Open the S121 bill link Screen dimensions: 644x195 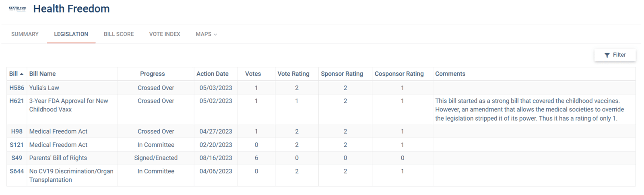coord(17,145)
